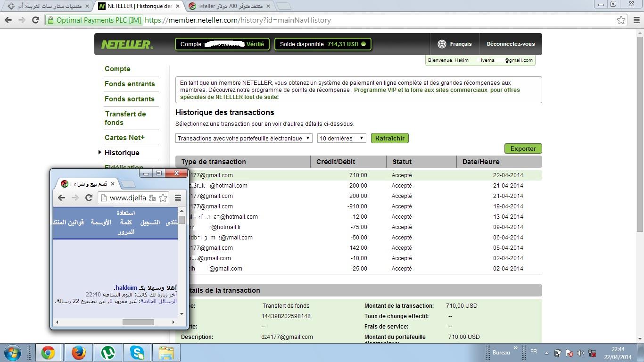644x362 pixels.
Task: Open Historique in sidebar
Action: (x=122, y=153)
